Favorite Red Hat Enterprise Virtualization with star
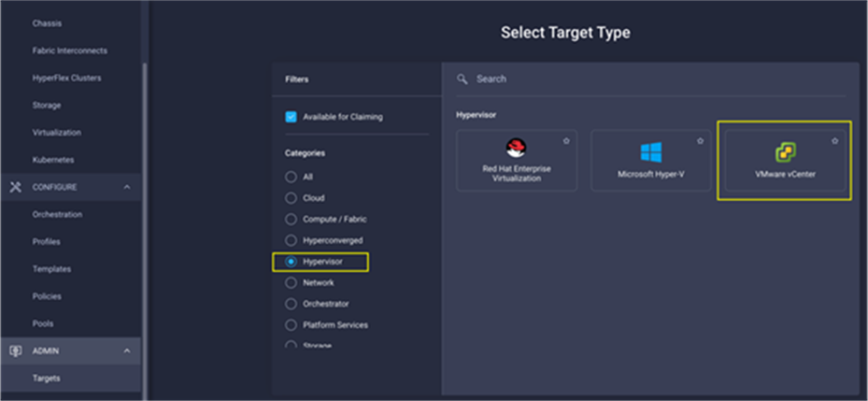The width and height of the screenshot is (868, 401). click(x=566, y=141)
